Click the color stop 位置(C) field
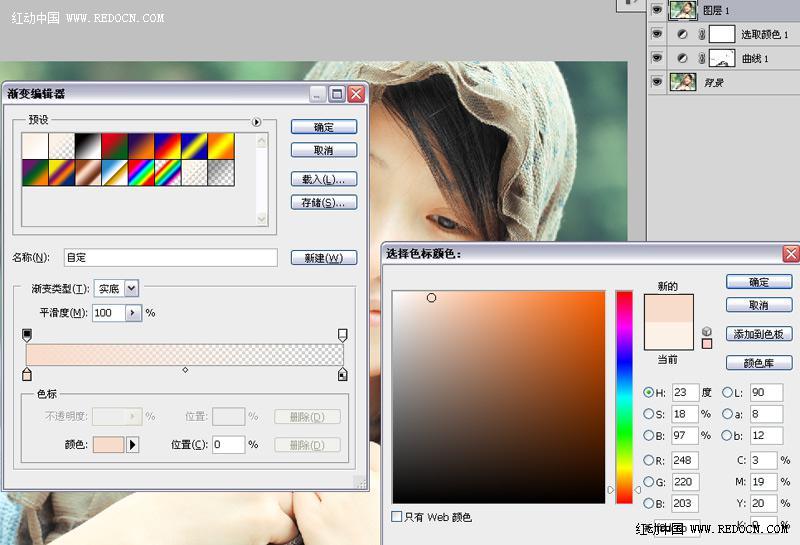 (229, 444)
